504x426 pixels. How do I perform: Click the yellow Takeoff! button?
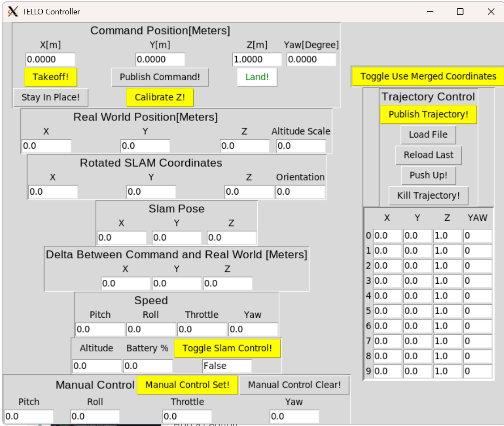click(51, 77)
